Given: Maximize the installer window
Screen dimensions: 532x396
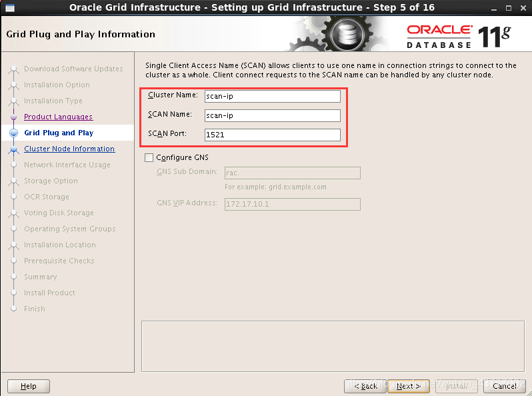Looking at the screenshot, I should coord(508,8).
